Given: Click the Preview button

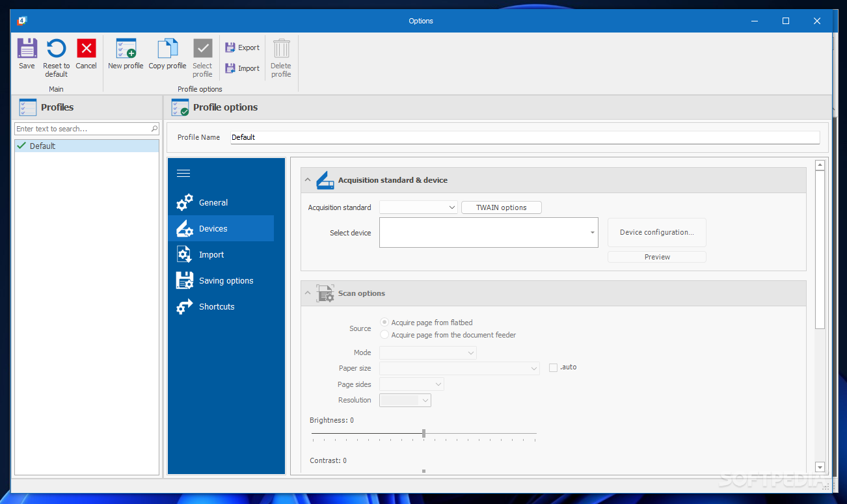Looking at the screenshot, I should point(657,257).
